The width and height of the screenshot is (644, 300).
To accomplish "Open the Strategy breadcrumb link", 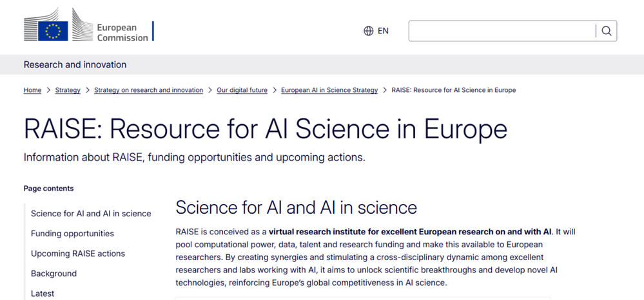I will [x=68, y=90].
